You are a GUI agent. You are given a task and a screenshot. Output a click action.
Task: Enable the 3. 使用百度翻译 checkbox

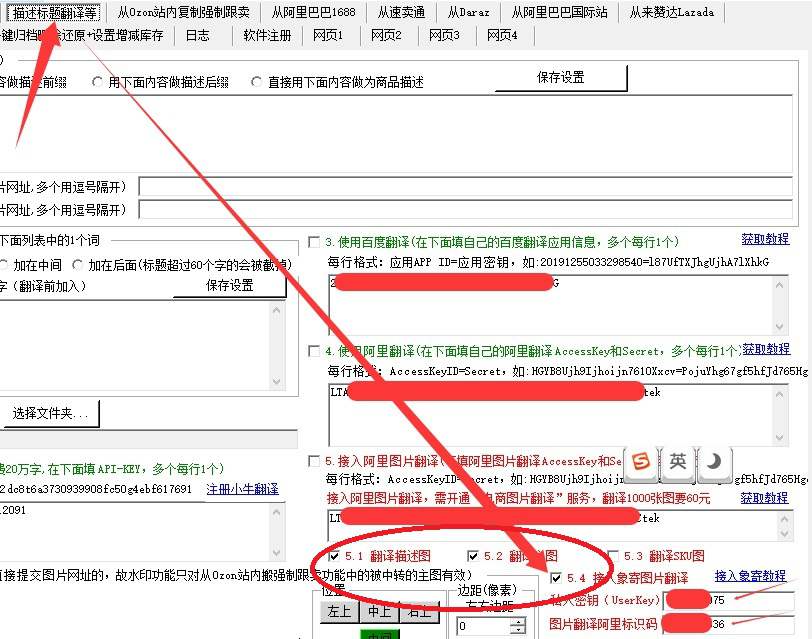[314, 242]
